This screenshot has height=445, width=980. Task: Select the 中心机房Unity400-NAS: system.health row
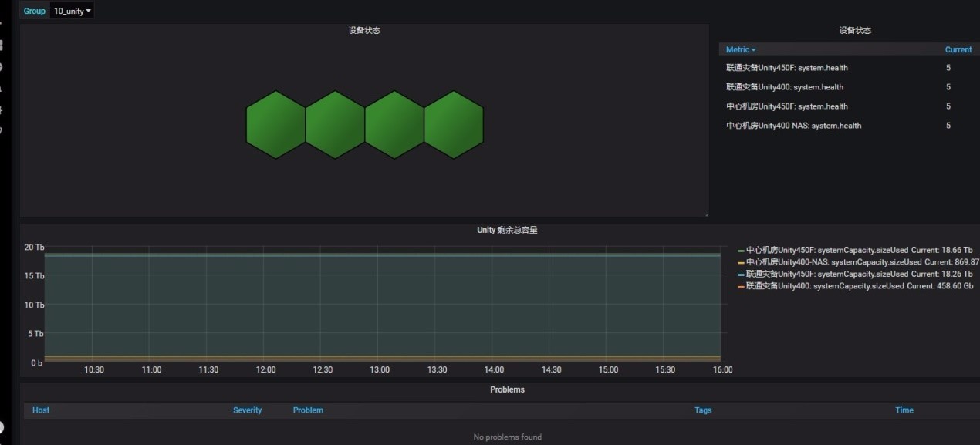click(849, 126)
